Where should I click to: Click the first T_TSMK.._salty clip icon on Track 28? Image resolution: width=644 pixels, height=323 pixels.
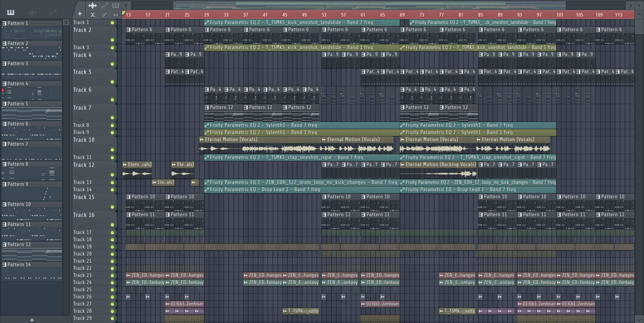(285, 311)
